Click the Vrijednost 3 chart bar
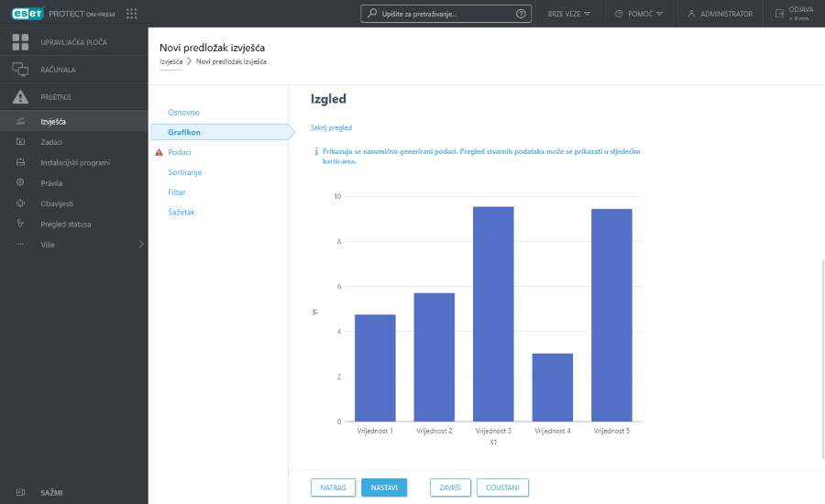The height and width of the screenshot is (504, 825). (493, 313)
